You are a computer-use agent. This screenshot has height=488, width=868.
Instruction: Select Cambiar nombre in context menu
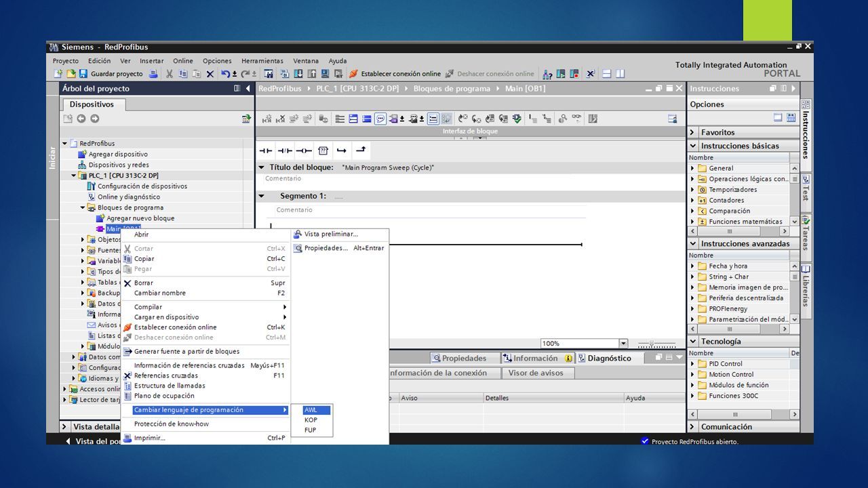click(205, 293)
